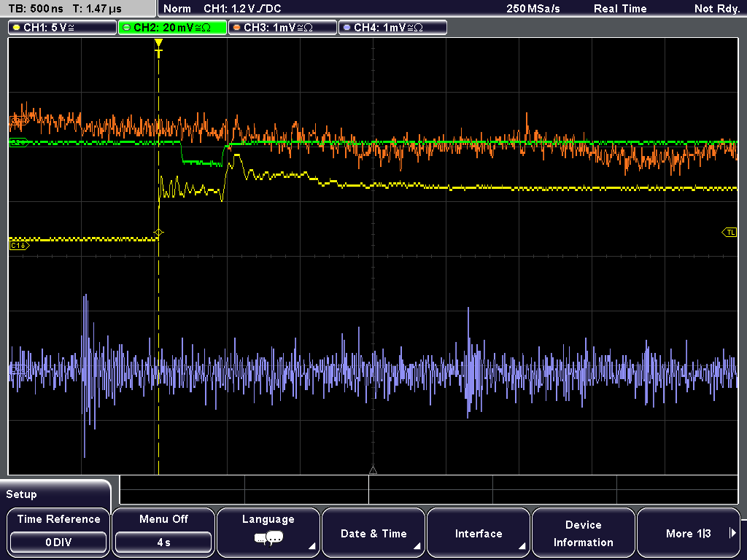
Task: Click the TL trigger level marker
Action: point(729,233)
